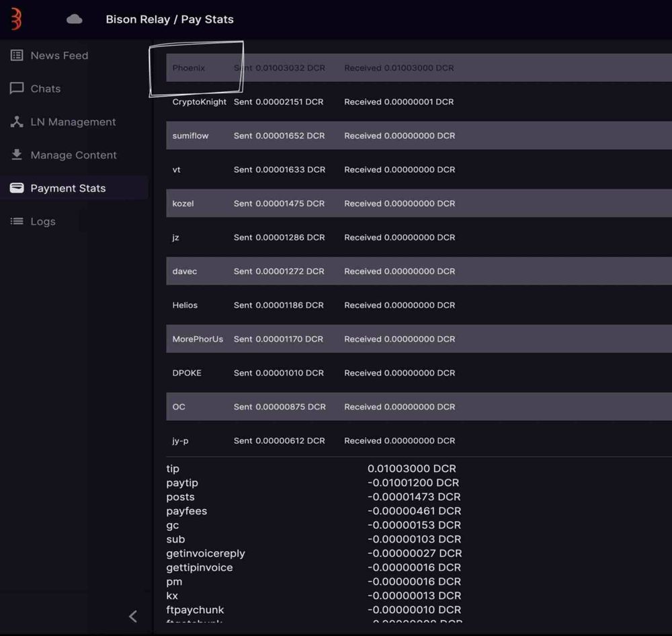Open Chats via the speech bubble icon
The image size is (672, 636).
(17, 88)
